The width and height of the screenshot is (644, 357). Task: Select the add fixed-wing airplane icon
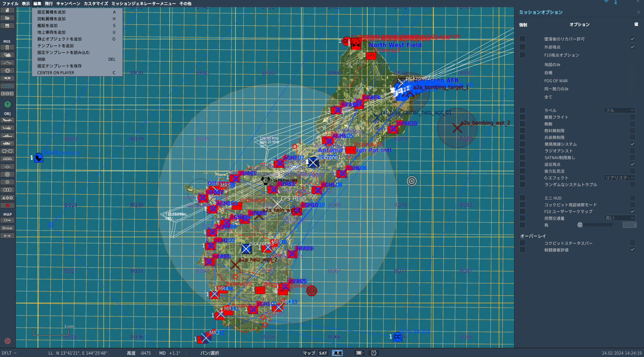7,120
